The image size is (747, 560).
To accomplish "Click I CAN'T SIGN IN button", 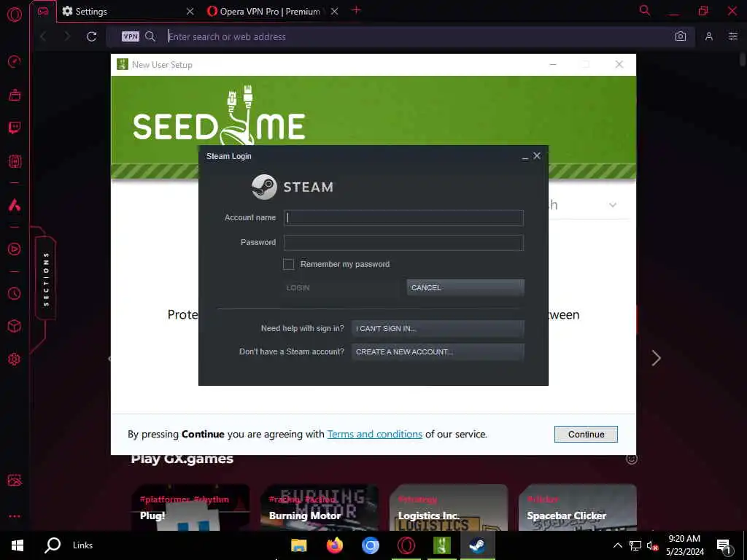I will pos(438,329).
